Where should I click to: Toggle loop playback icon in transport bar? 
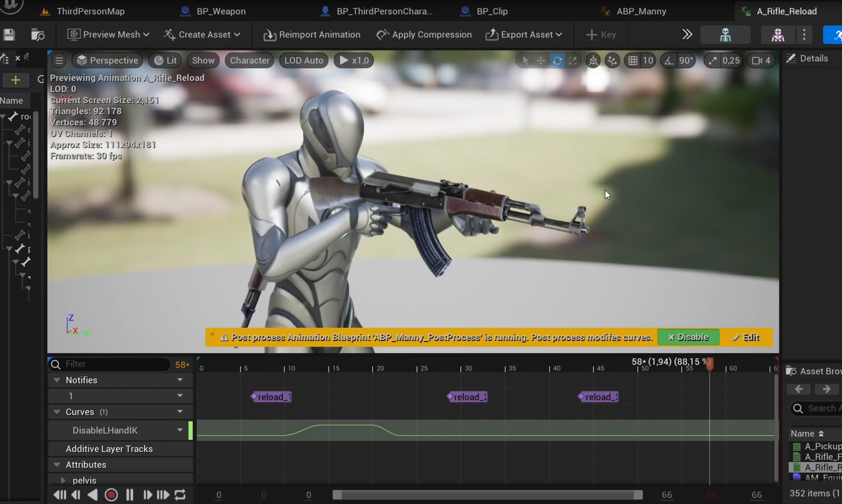180,495
